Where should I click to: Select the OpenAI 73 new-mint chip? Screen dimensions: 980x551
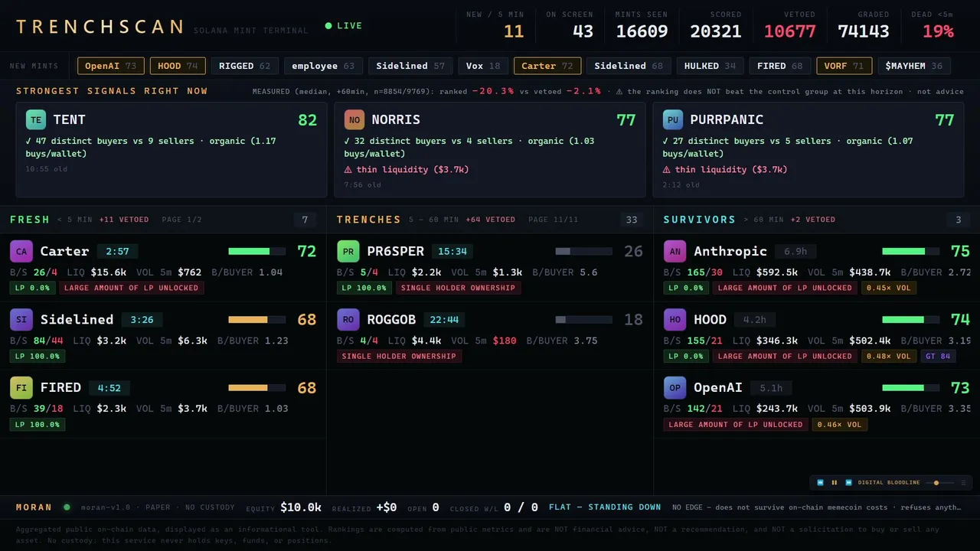110,66
